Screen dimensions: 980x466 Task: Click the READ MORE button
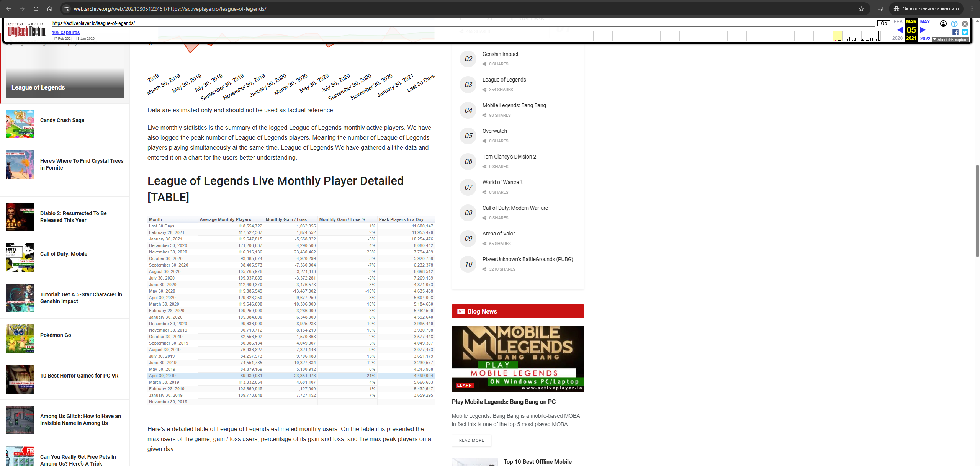[x=471, y=440]
